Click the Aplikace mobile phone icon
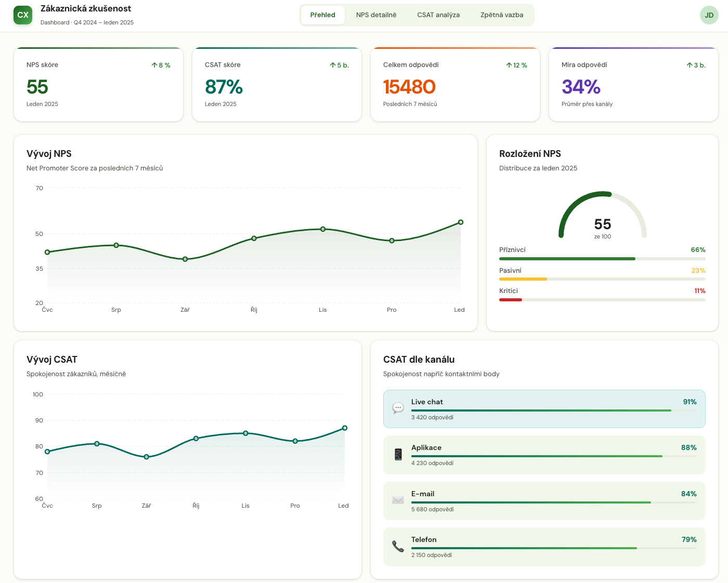Screen dimensions: 728x583 [398, 454]
